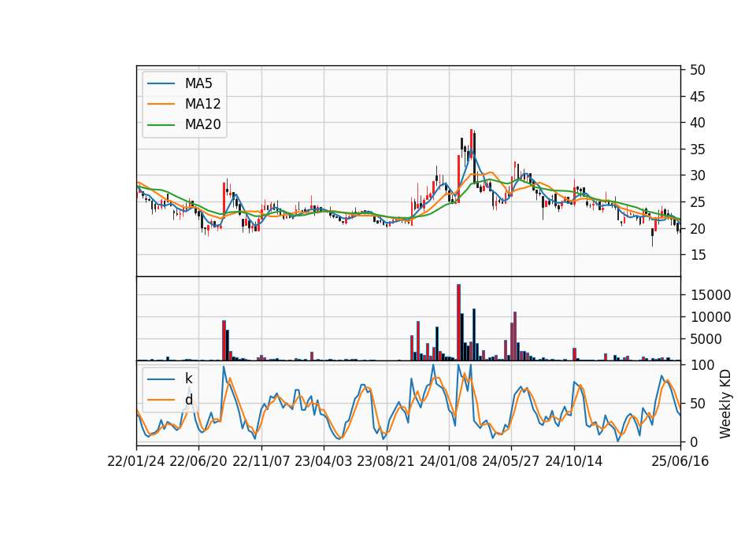756x543 pixels.
Task: Click the volume axis value 10000
Action: 710,317
